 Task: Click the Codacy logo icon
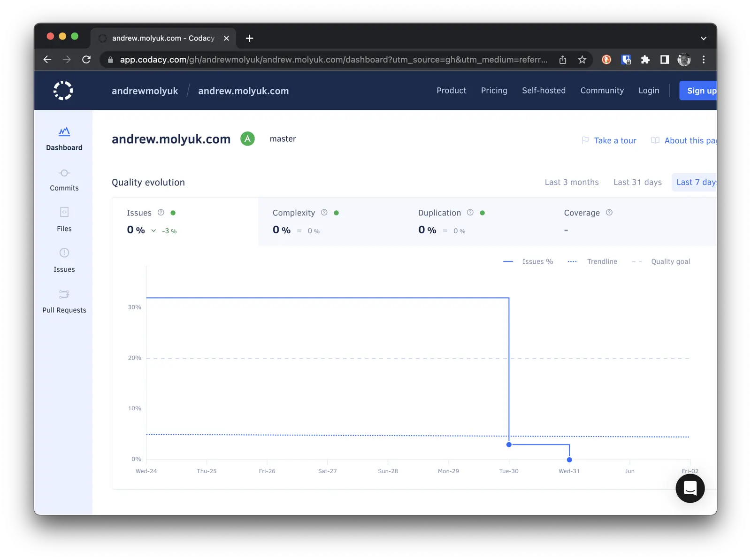[63, 91]
